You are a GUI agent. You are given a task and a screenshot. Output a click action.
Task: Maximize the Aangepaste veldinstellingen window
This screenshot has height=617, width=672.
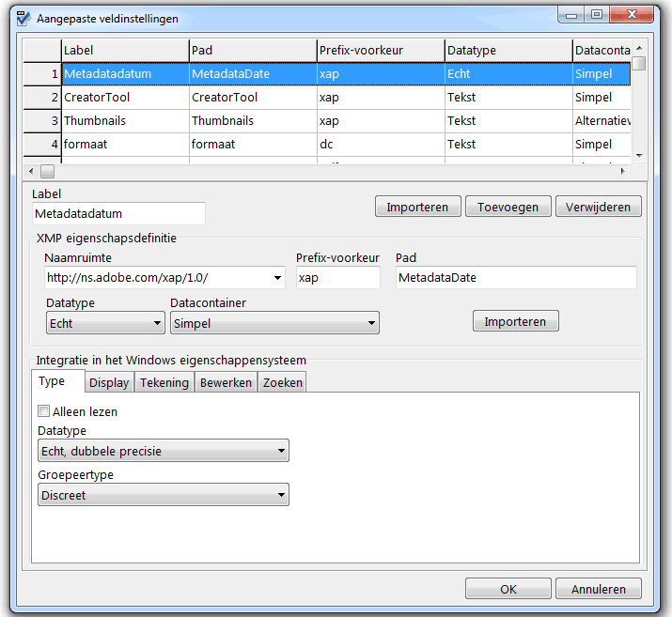click(x=597, y=15)
